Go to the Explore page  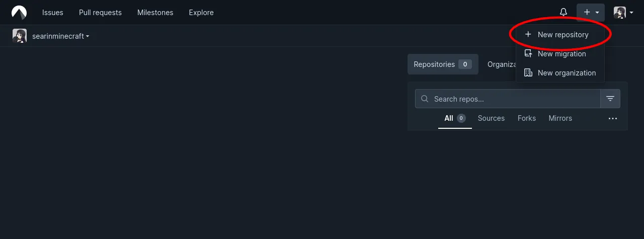click(201, 13)
